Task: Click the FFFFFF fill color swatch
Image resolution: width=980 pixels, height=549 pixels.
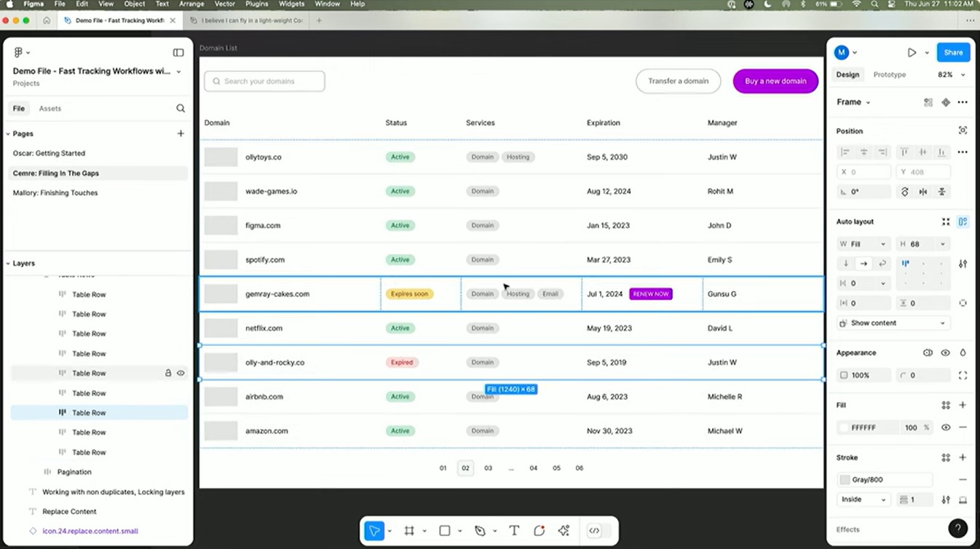Action: pyautogui.click(x=844, y=427)
